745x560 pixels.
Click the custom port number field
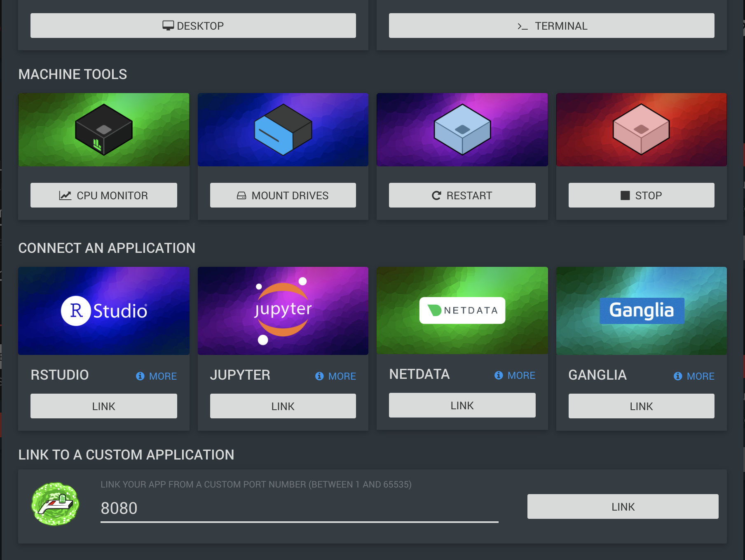[300, 509]
